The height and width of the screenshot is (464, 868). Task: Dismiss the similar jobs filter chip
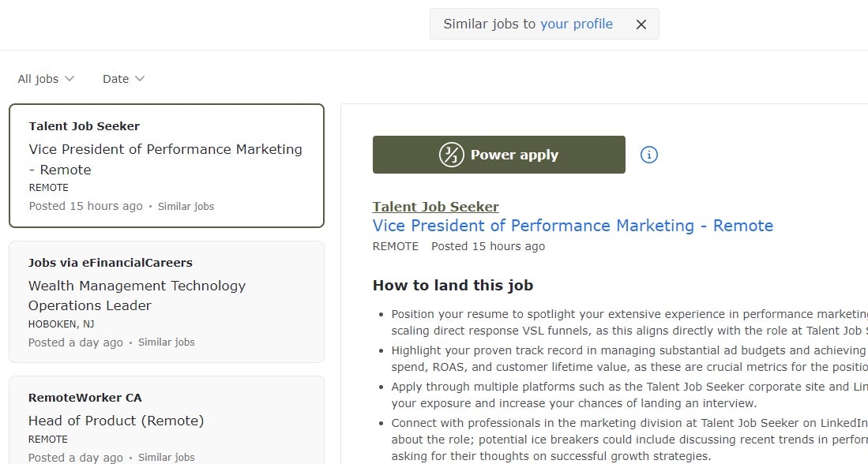coord(641,24)
